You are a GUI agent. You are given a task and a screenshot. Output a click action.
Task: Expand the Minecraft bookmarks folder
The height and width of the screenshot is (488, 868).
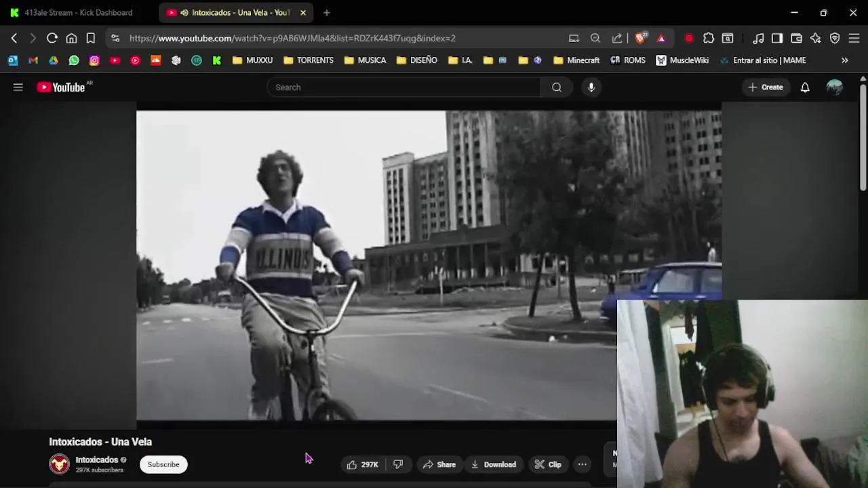point(576,60)
